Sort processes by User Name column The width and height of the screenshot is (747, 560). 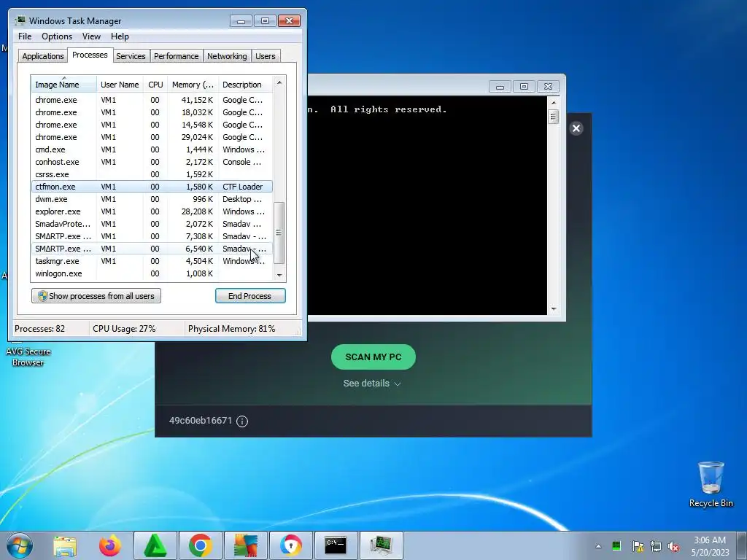coord(120,84)
